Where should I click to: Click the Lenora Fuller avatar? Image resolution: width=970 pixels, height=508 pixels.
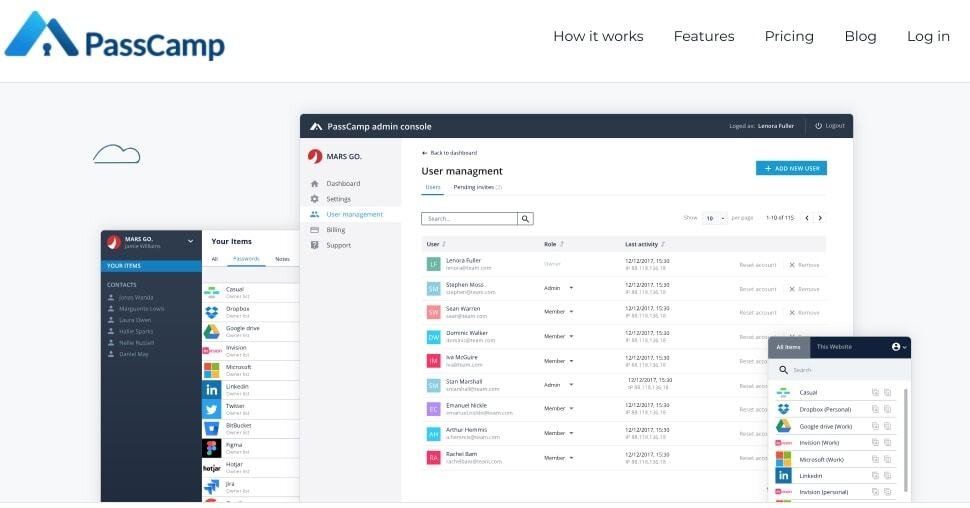[x=434, y=264]
